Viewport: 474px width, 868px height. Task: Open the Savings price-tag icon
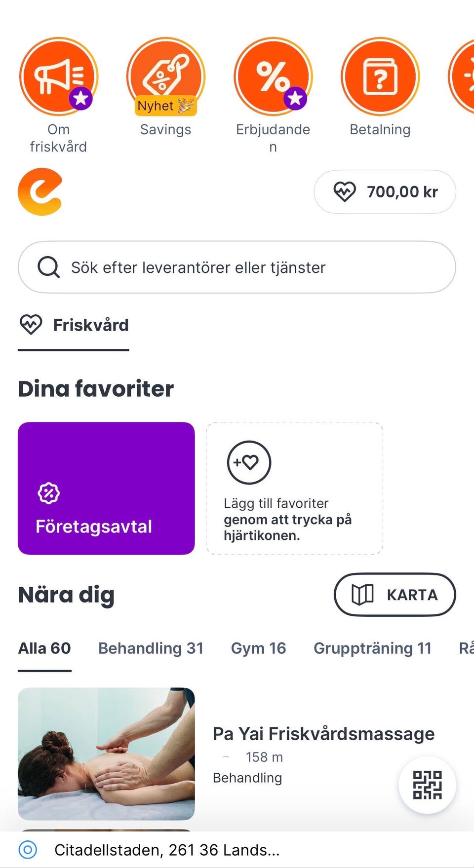(165, 76)
